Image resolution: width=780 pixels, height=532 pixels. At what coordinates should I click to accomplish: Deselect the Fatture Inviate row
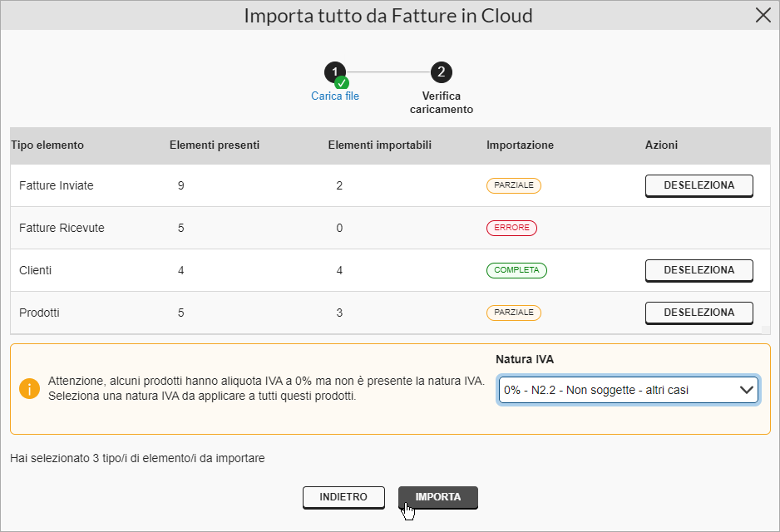tap(699, 185)
